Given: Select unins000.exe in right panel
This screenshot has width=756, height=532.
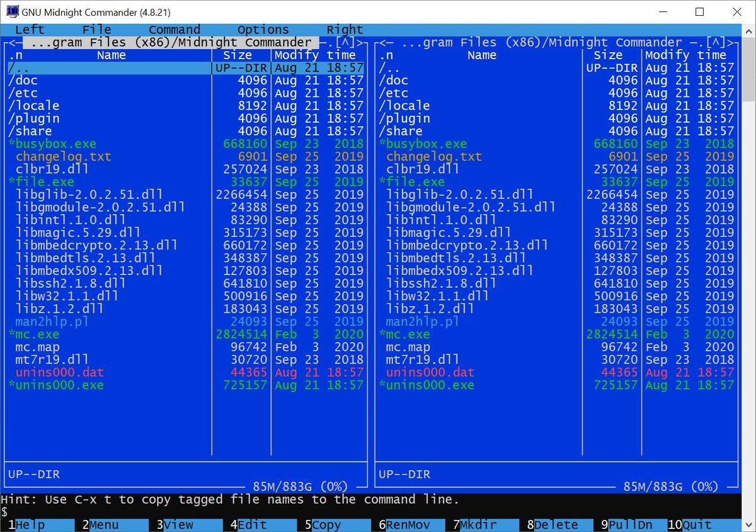Looking at the screenshot, I should coord(556,385).
